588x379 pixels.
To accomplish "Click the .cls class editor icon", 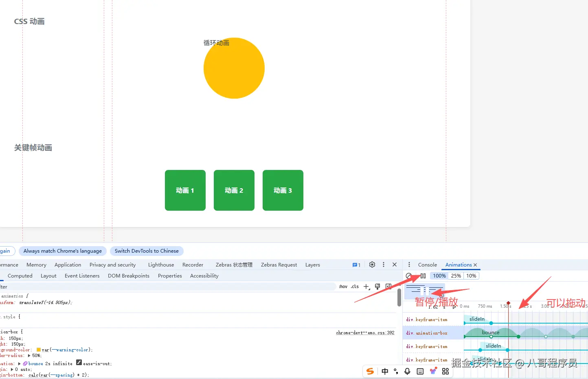I will 355,286.
